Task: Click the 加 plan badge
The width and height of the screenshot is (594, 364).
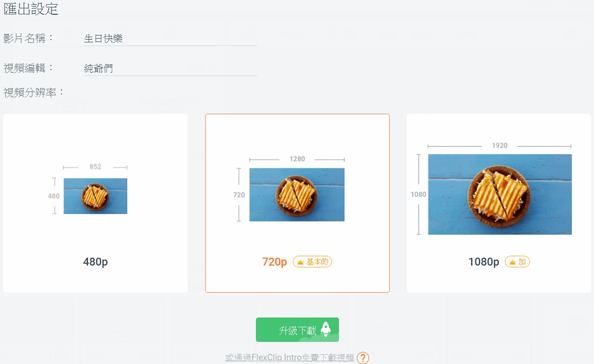Action: point(517,262)
